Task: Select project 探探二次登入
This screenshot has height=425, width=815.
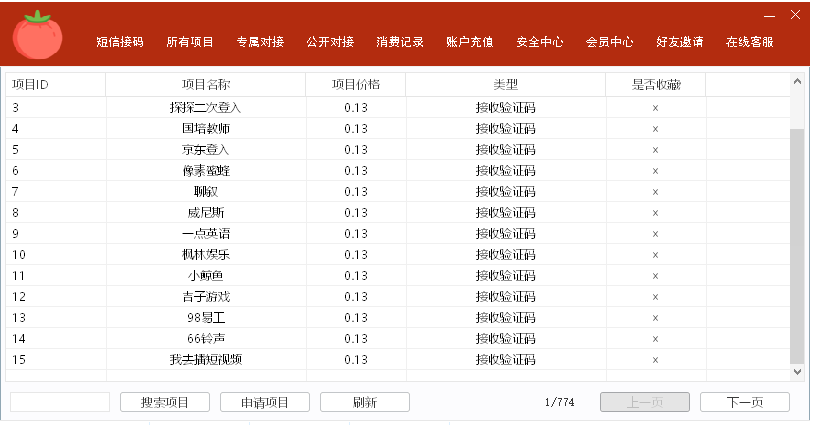Action: click(x=206, y=108)
